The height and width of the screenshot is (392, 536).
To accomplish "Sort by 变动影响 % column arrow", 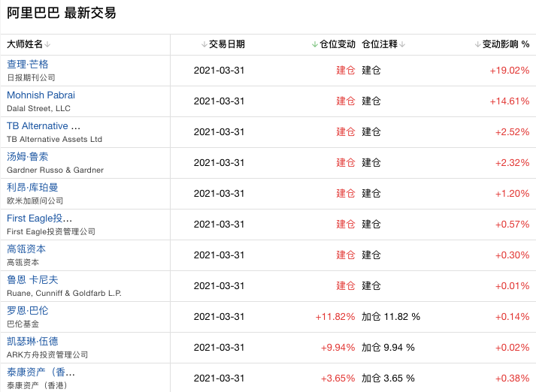I will [477, 44].
